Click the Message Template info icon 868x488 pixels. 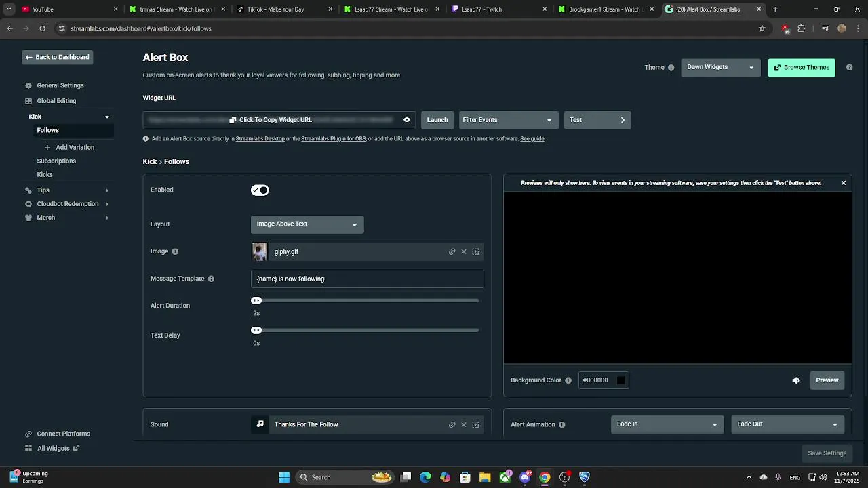[211, 279]
